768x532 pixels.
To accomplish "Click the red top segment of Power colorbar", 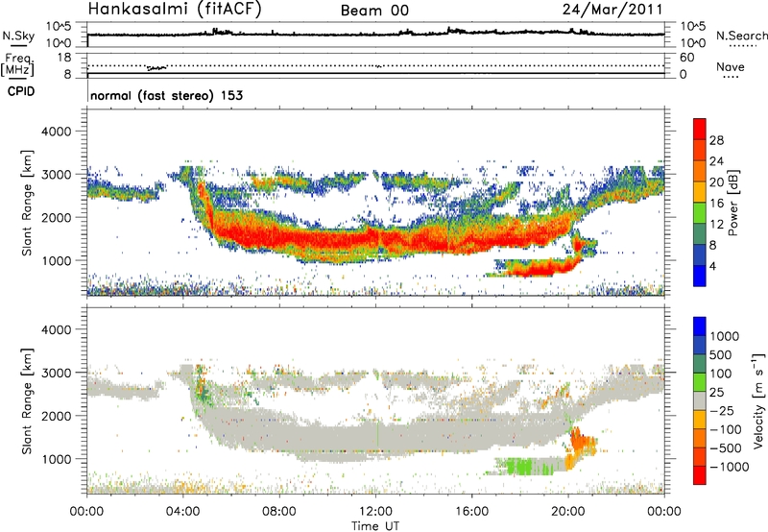I will (700, 129).
